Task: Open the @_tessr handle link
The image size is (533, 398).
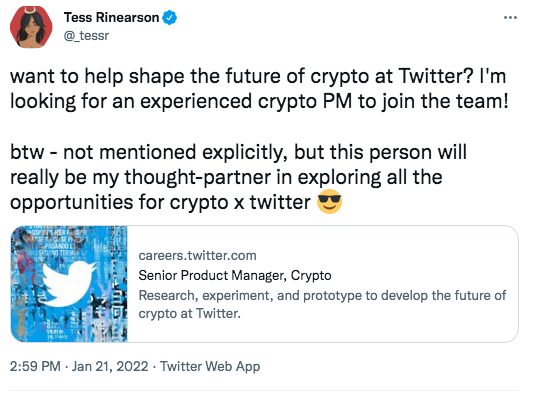Action: tap(86, 35)
